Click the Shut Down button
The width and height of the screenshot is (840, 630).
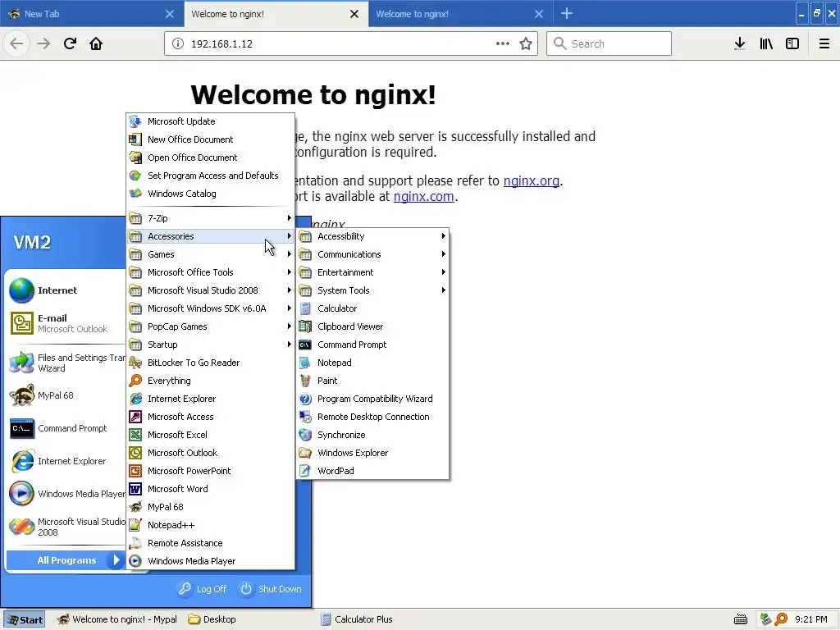coord(271,589)
